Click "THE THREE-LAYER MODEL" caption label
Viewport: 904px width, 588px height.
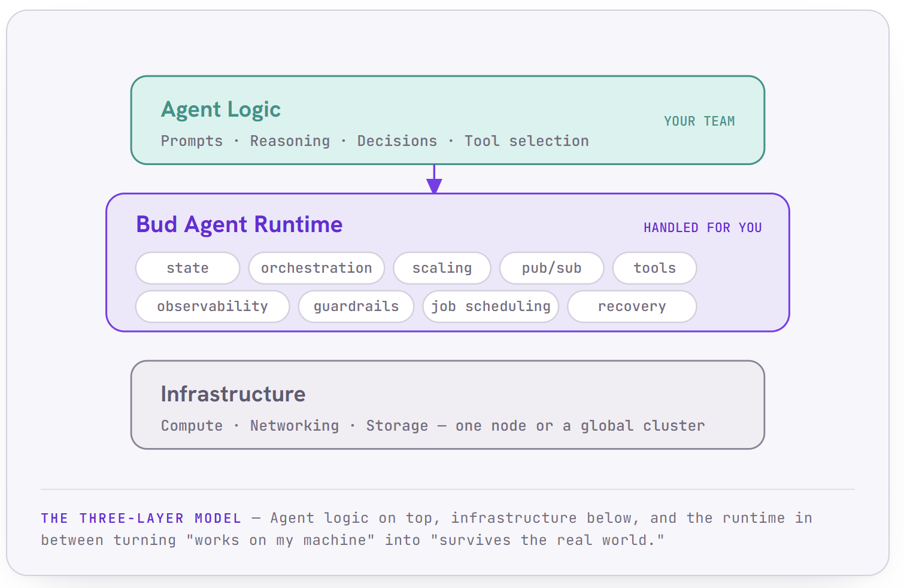pyautogui.click(x=141, y=519)
